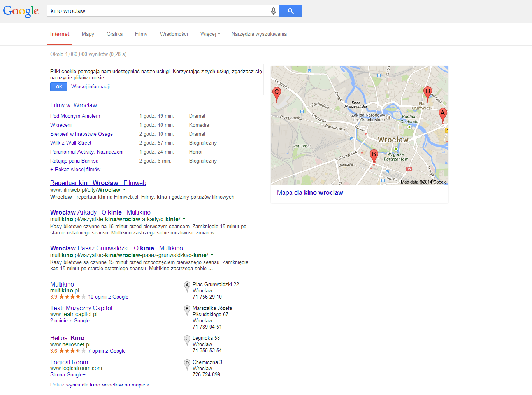
Task: Click the phone number 71 355 53 54
Action: pos(207,351)
